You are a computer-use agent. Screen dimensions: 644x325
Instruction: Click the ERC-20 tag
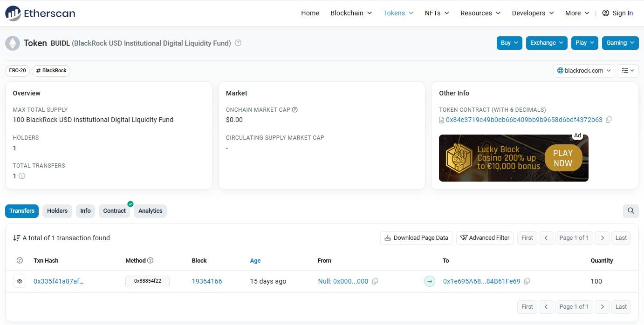pos(18,71)
